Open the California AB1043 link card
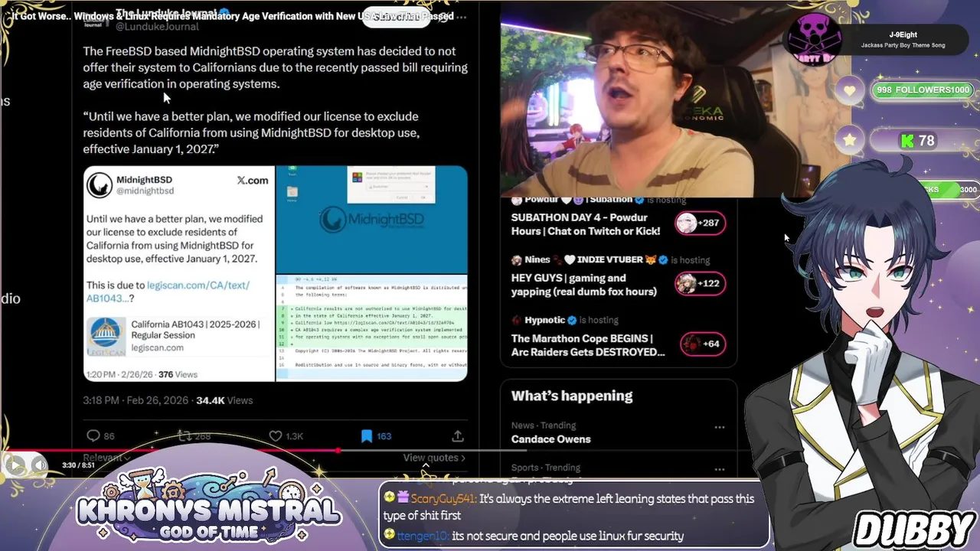 click(x=179, y=335)
